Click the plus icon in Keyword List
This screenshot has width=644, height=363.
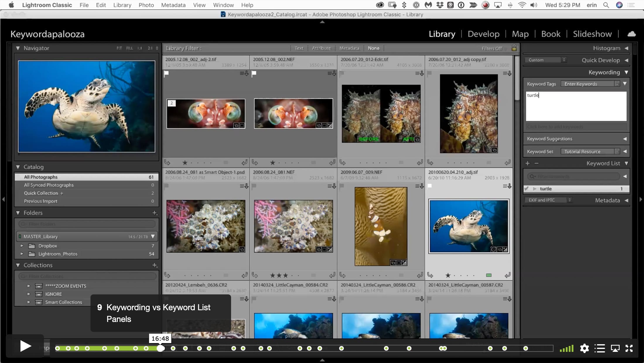point(527,163)
